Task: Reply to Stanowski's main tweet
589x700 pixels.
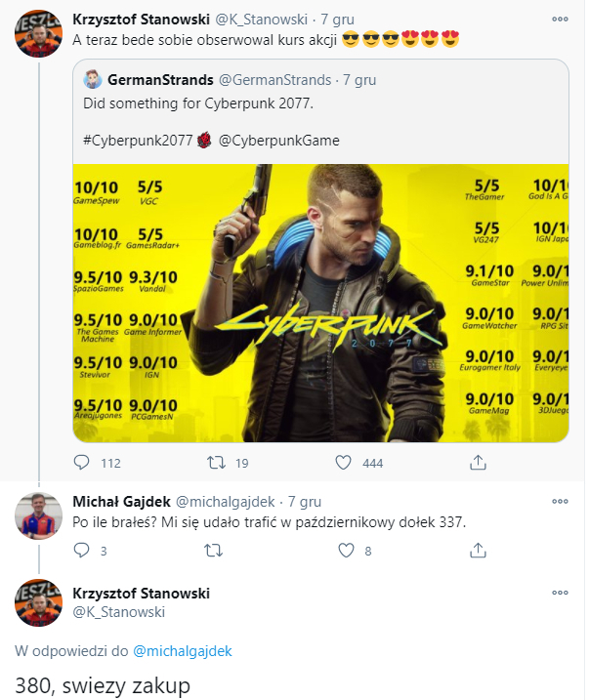Action: (82, 463)
